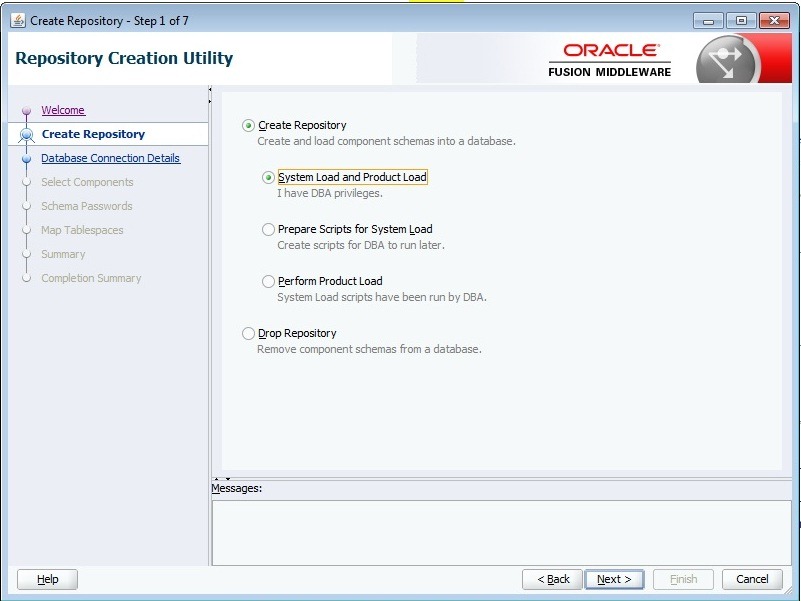Choose System Load and Product Load option
The height and width of the screenshot is (601, 801).
pos(268,178)
